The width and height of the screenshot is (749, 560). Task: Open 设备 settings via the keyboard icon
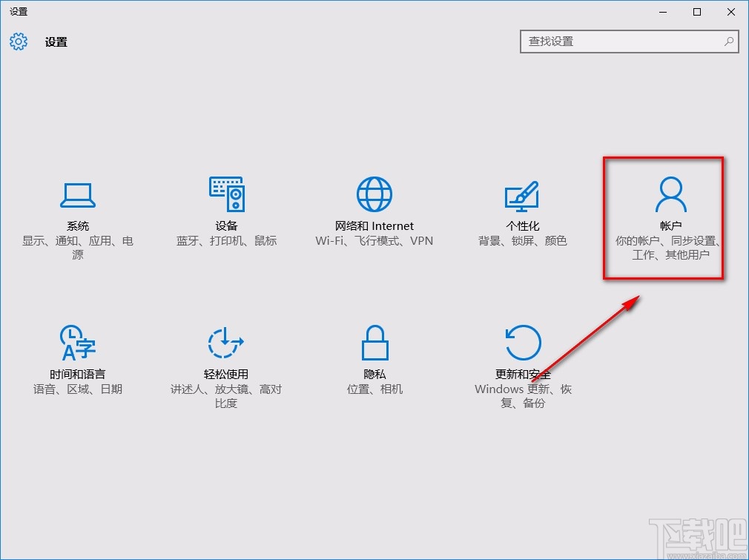[x=226, y=194]
